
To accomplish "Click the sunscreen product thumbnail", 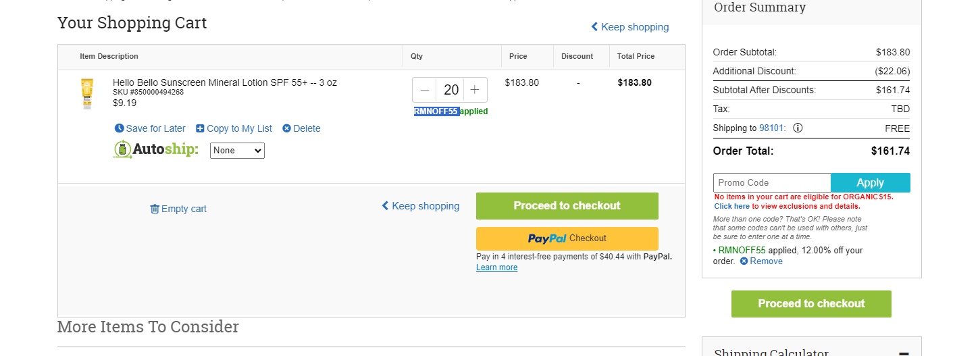I will [87, 94].
